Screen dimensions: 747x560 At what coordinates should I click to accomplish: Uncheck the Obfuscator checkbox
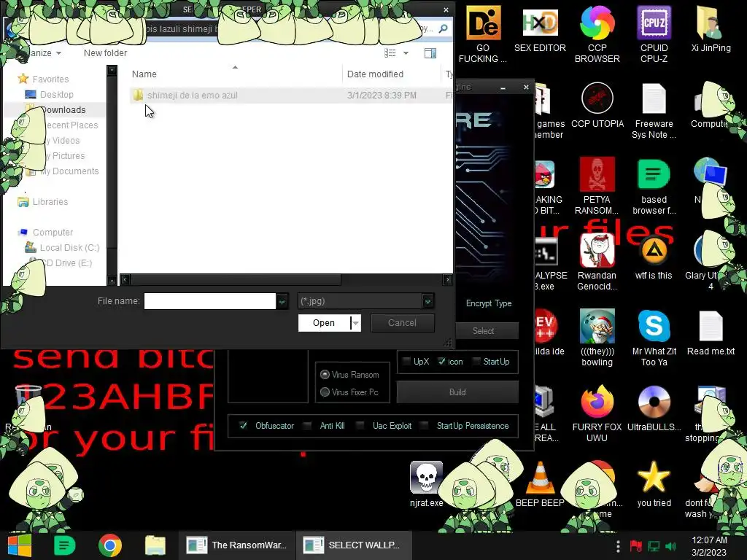243,426
